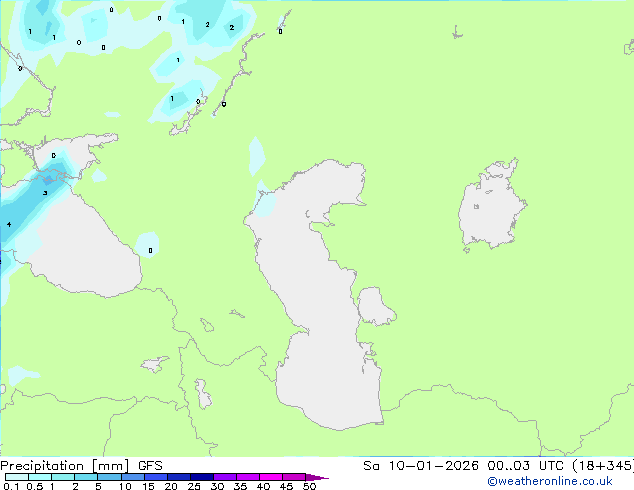This screenshot has width=634, height=490.
Task: Pick the 35–40 mm legend color swatch
Action: (248, 477)
